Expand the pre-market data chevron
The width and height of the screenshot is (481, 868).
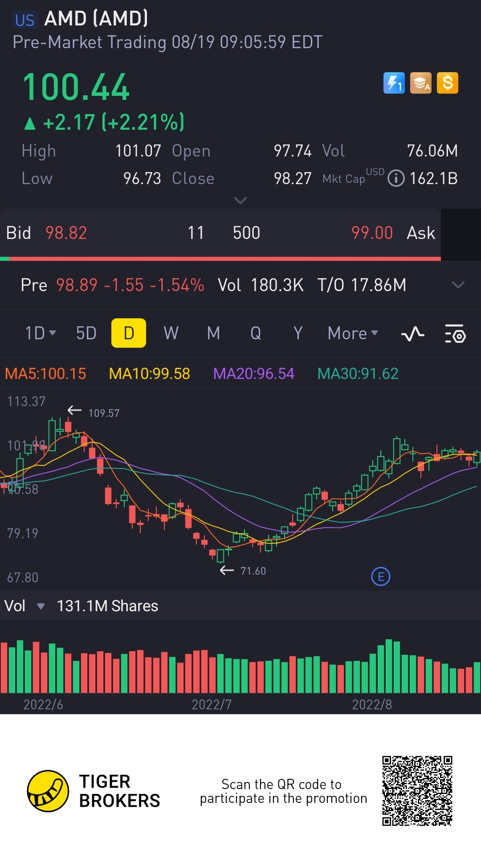458,285
